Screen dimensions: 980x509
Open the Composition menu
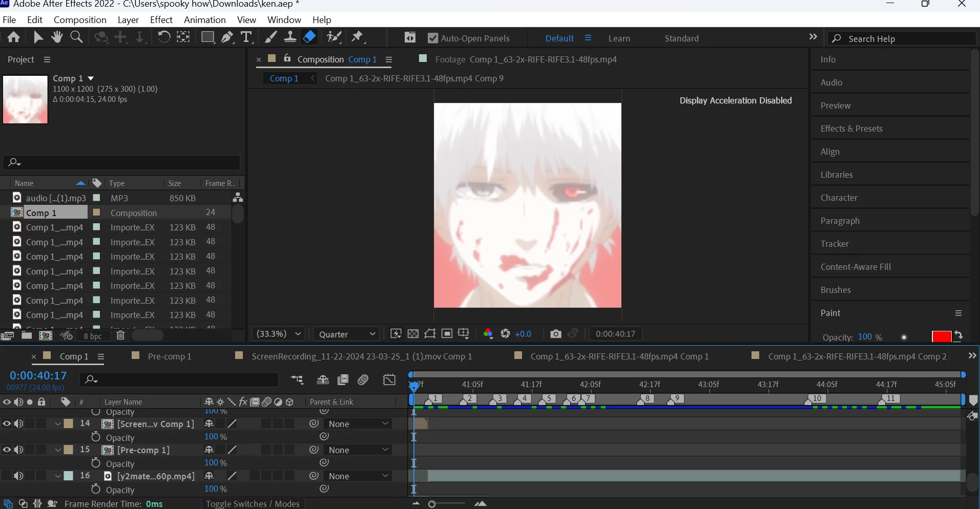[x=80, y=20]
